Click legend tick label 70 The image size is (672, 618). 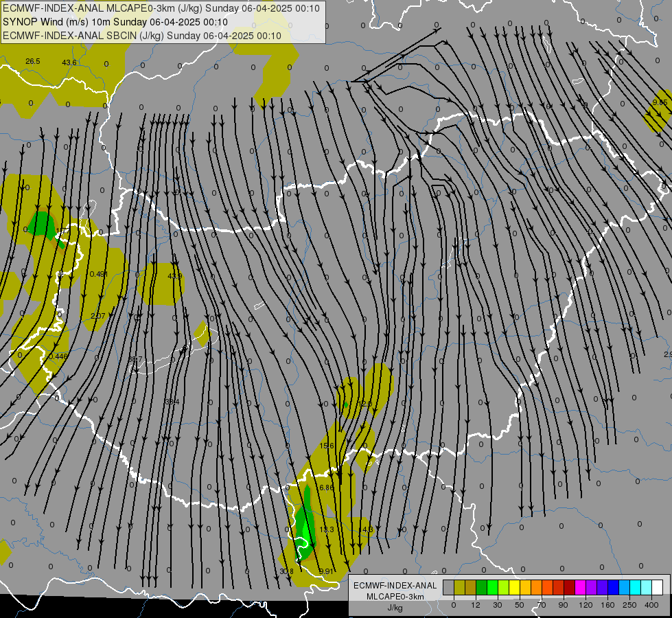[542, 605]
